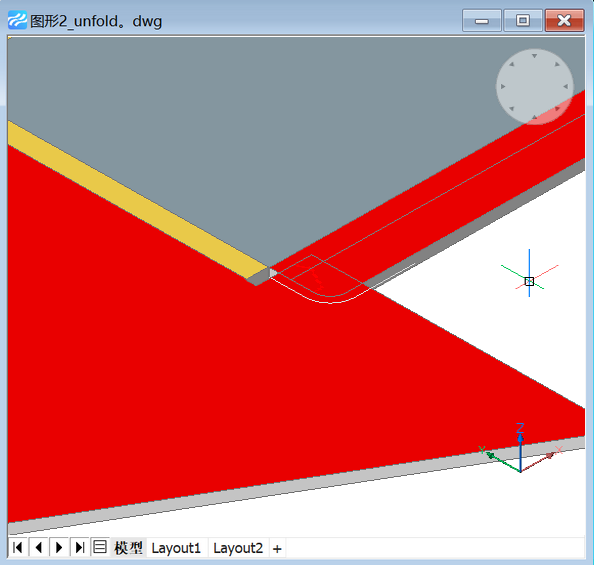Open the layout list icon
This screenshot has height=565, width=594.
(100, 547)
